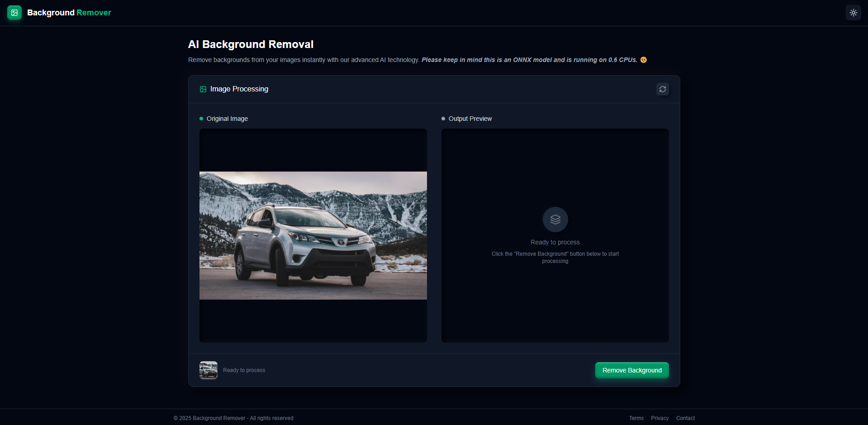Expand the Image Processing panel header

(x=239, y=89)
